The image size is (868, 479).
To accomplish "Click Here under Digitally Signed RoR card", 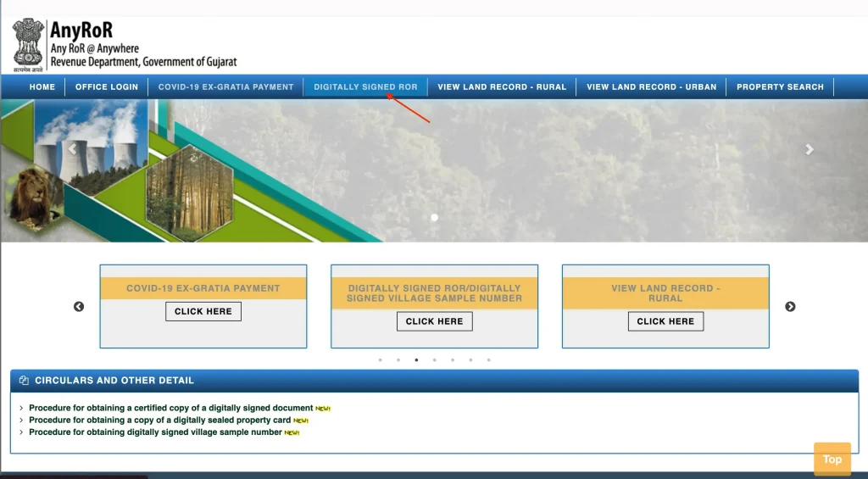I will (435, 321).
